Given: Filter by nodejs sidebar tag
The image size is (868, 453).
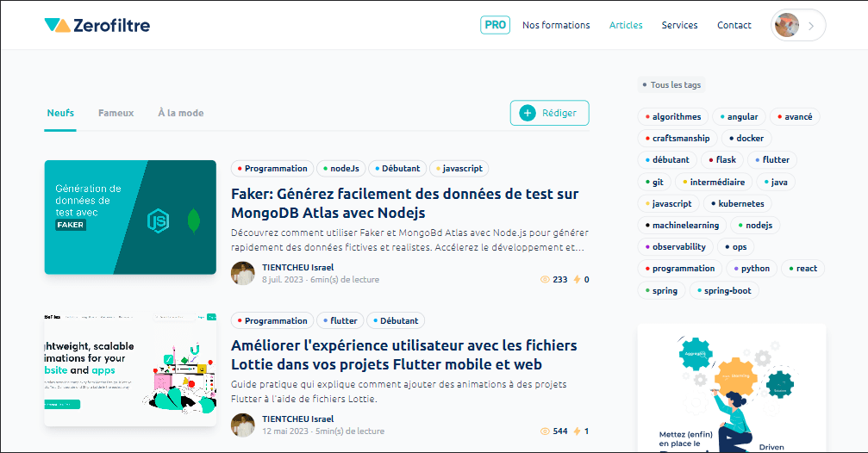Looking at the screenshot, I should pyautogui.click(x=755, y=225).
